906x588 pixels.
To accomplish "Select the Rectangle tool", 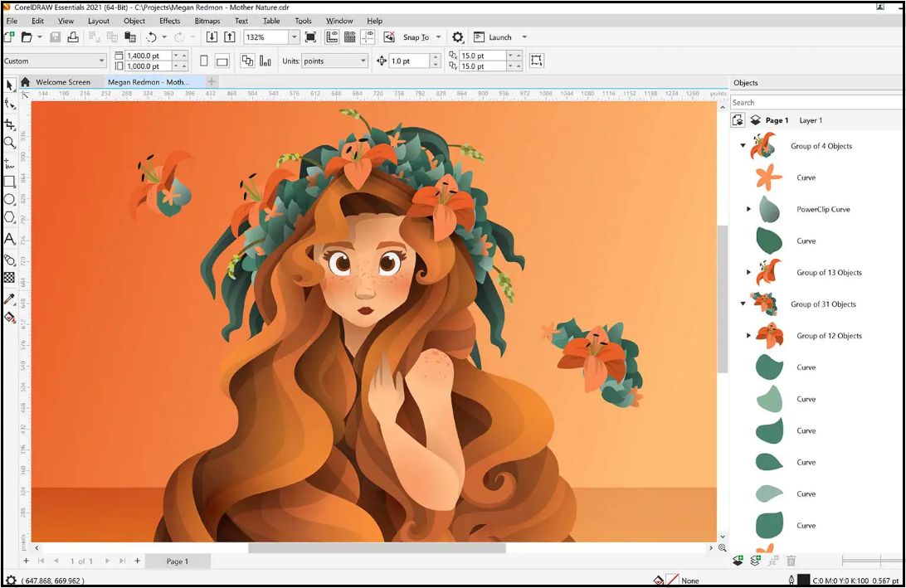I will point(9,181).
